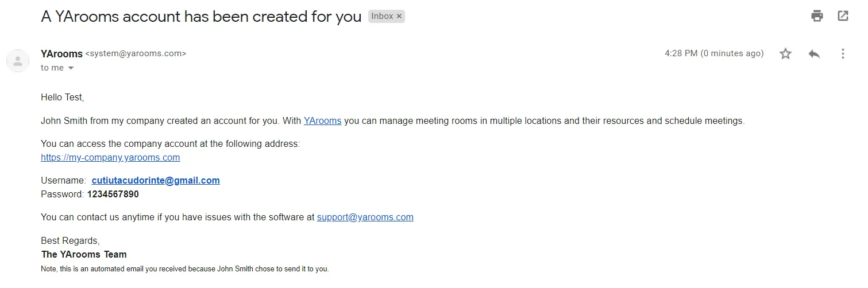Viewport: 868px width, 288px height.
Task: Visit the my-company.yarooms.com address link
Action: (110, 158)
